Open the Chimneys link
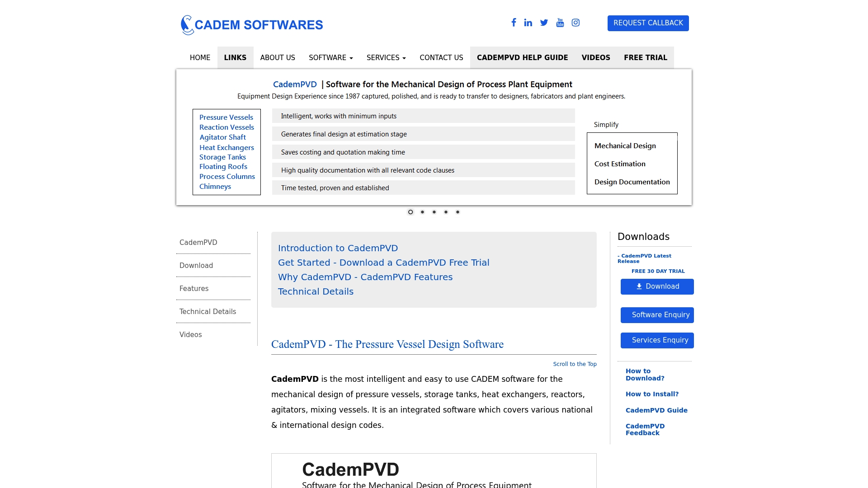Image resolution: width=868 pixels, height=488 pixels. click(215, 187)
